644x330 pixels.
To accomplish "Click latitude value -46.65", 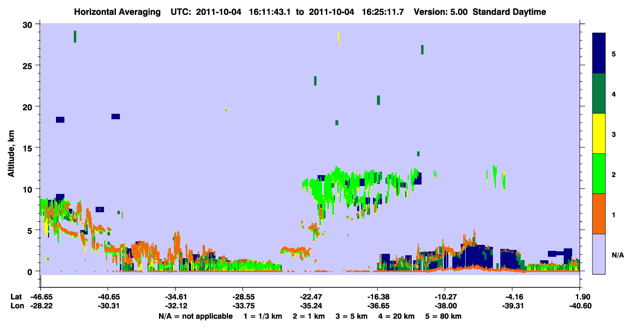I will 41,297.
